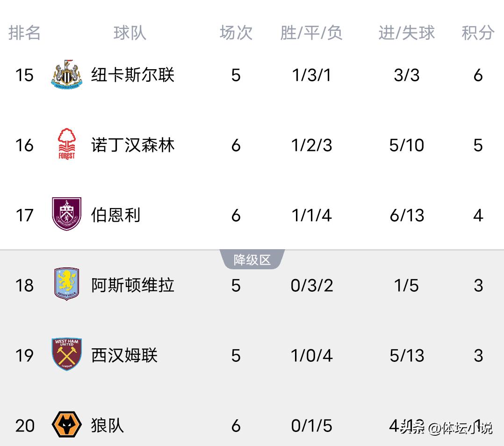Select team name 西汉姆联
The image size is (504, 446).
click(124, 355)
